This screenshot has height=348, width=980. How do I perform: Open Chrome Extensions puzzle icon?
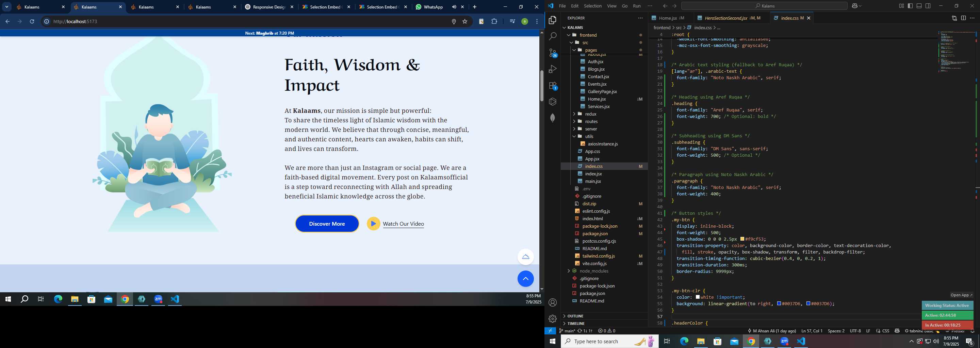[x=494, y=22]
